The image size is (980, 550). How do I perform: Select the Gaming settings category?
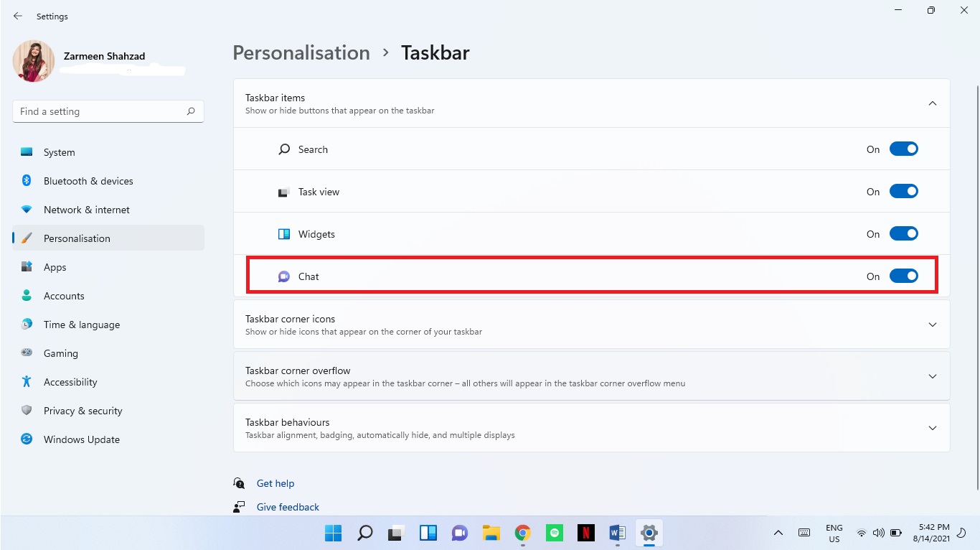click(x=61, y=353)
